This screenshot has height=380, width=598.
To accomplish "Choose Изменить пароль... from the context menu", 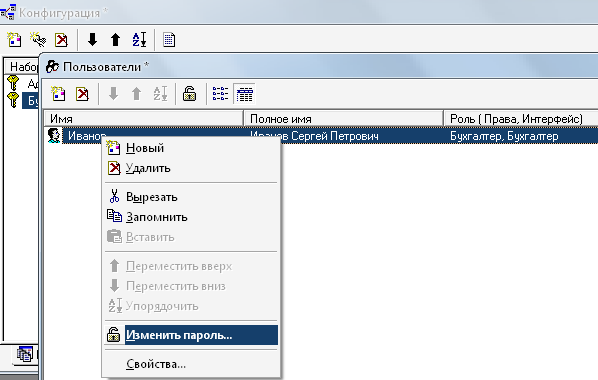I will (191, 335).
